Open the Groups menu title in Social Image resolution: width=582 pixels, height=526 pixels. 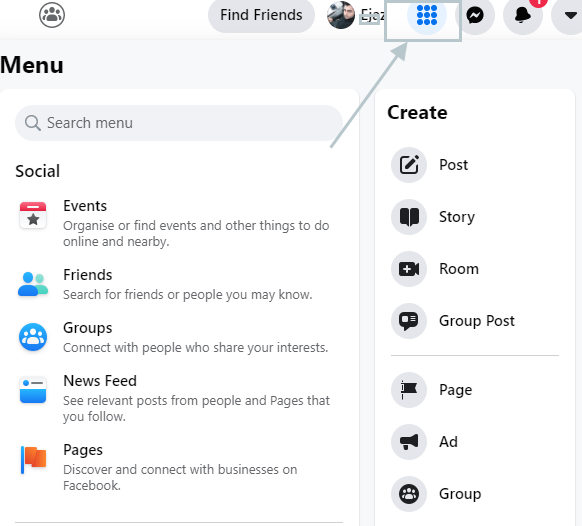(88, 328)
